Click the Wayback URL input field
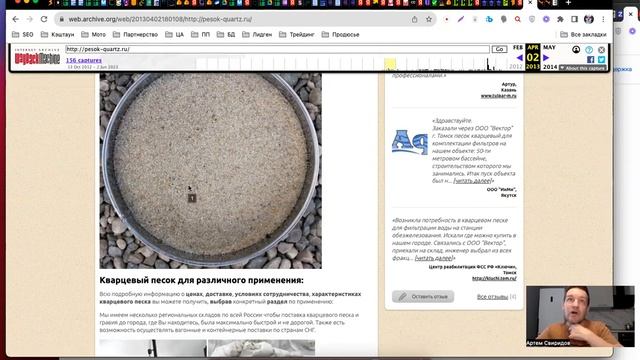This screenshot has height=360, width=640. (x=277, y=49)
